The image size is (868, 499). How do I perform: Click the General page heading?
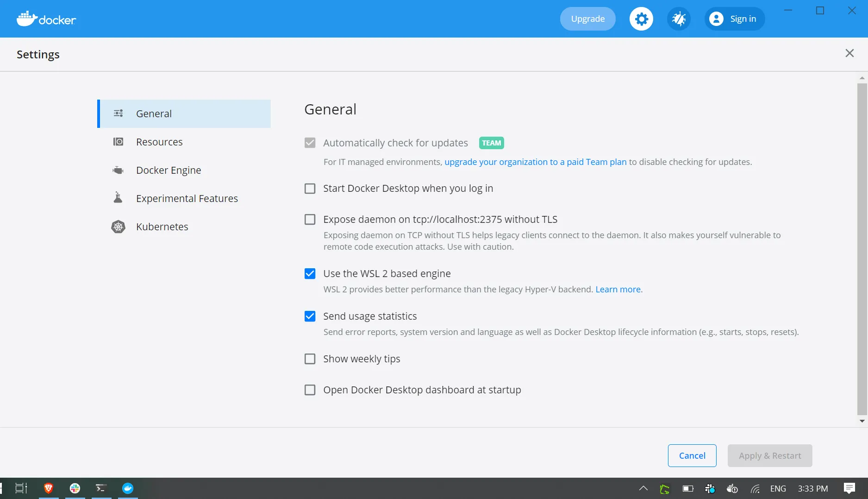[x=331, y=109]
